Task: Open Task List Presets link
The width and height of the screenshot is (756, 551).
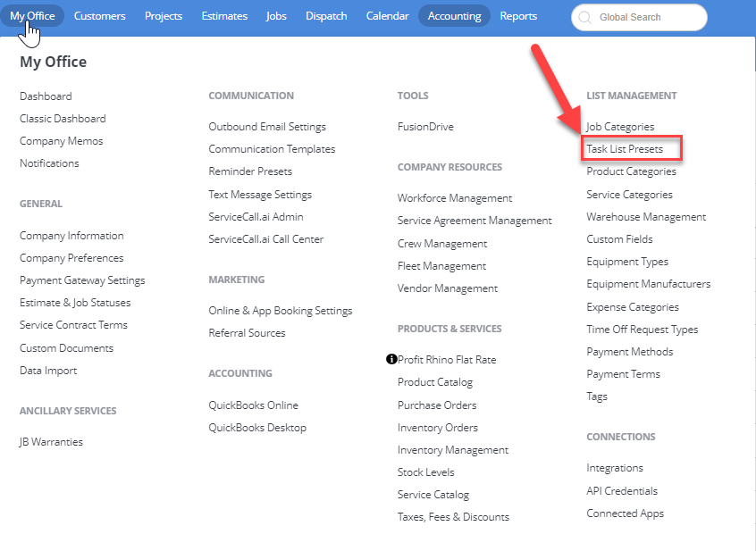Action: [x=625, y=149]
